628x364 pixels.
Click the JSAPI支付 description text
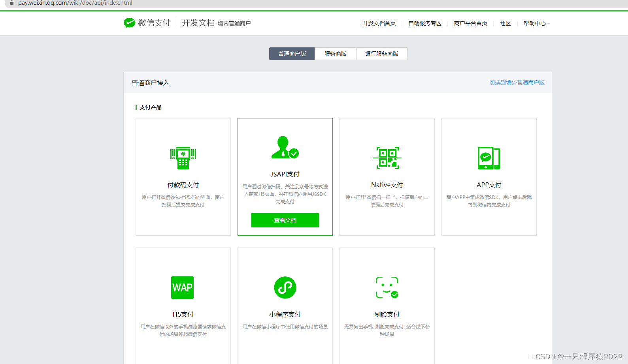tap(285, 194)
